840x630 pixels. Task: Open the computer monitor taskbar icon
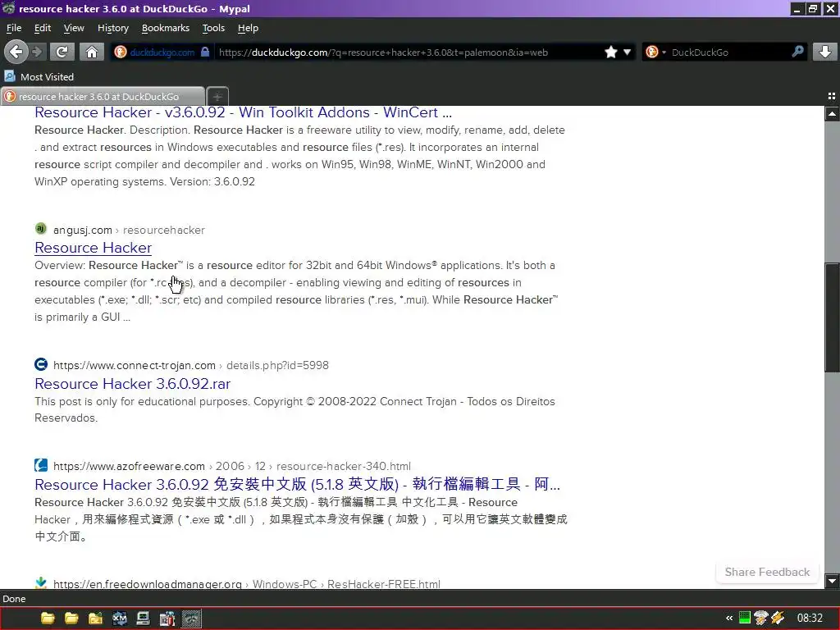tap(143, 619)
